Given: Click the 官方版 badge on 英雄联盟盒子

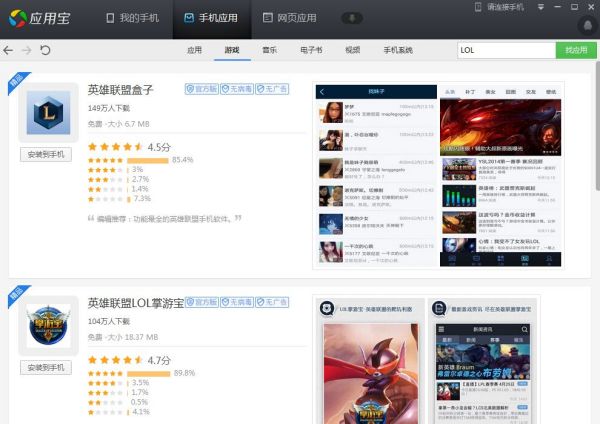Looking at the screenshot, I should click(x=201, y=89).
